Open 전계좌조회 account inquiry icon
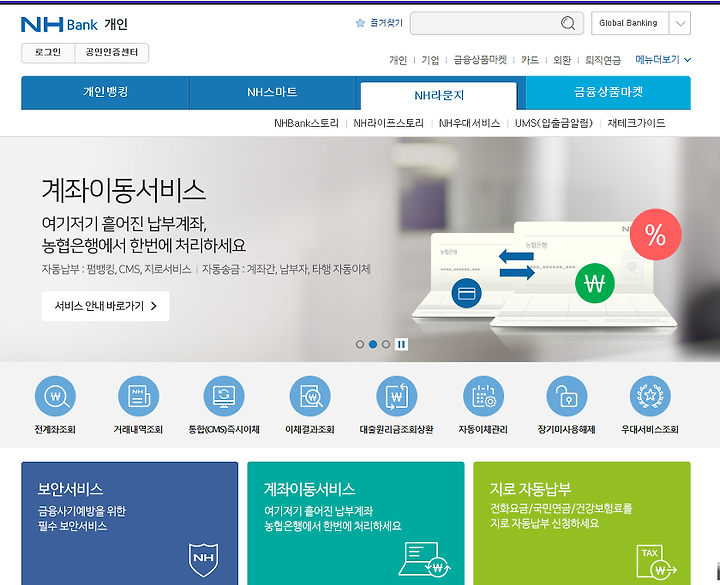Screen dimensions: 720x585 pos(55,396)
